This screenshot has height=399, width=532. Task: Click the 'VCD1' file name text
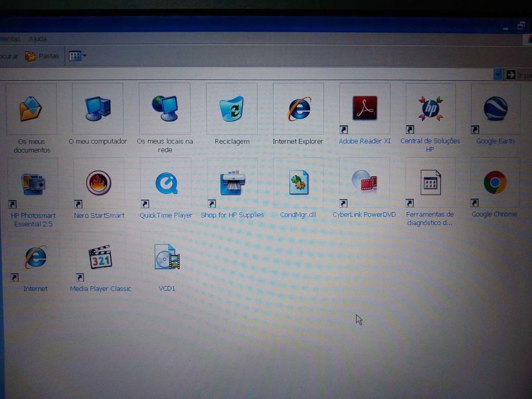point(167,288)
